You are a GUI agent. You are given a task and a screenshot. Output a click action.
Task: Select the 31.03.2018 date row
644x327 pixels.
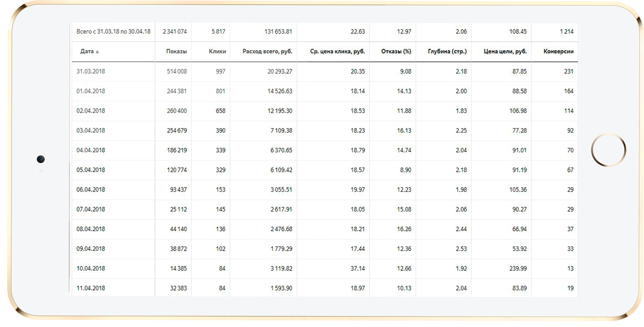point(91,72)
